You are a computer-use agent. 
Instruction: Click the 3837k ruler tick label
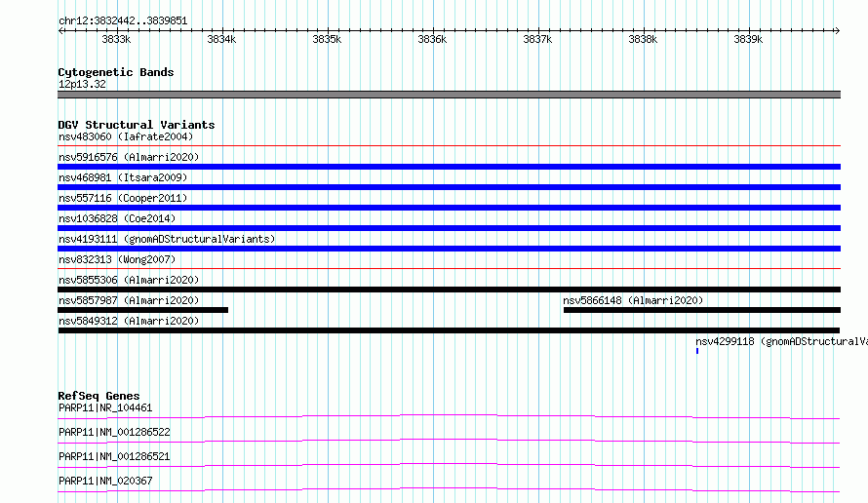point(537,39)
